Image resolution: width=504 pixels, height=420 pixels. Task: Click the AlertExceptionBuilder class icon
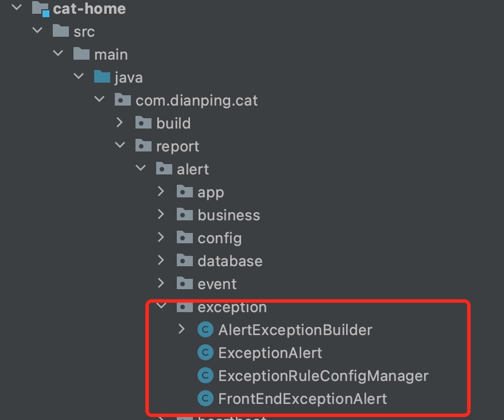(x=205, y=330)
